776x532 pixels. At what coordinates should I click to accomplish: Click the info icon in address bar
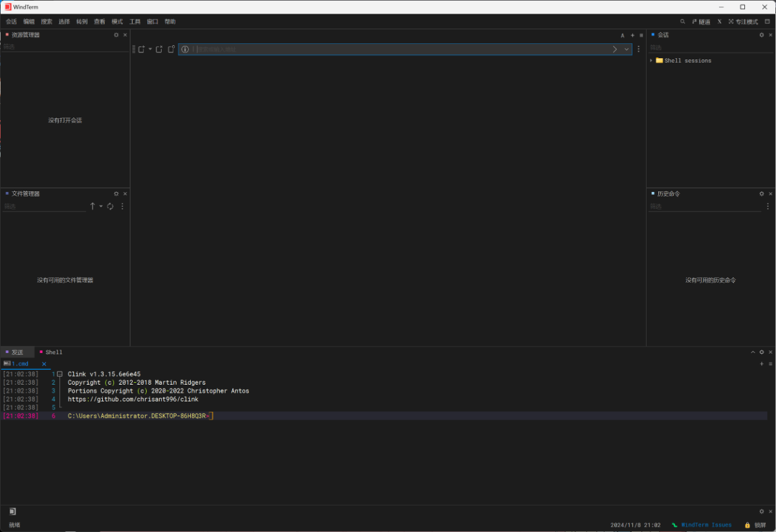[185, 49]
